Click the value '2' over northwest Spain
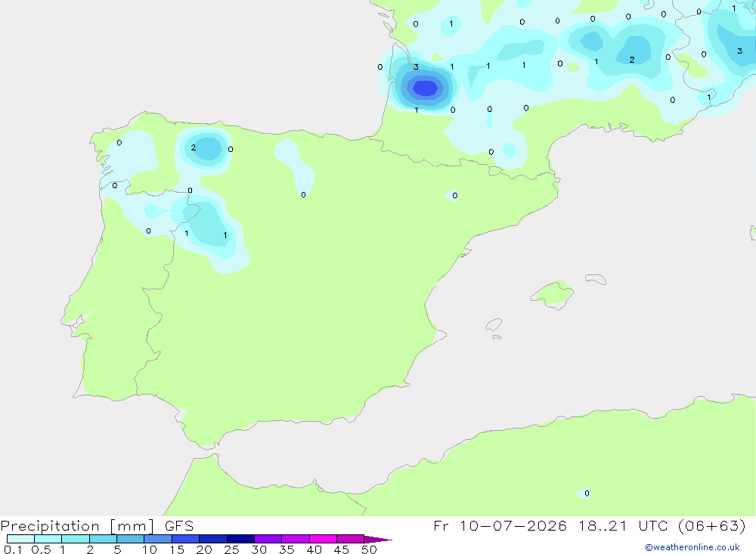756x554 pixels. [194, 147]
